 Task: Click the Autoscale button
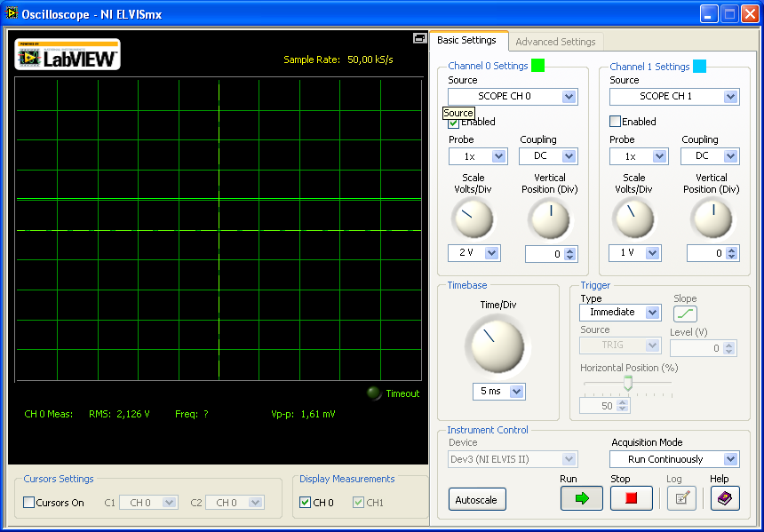pos(477,500)
